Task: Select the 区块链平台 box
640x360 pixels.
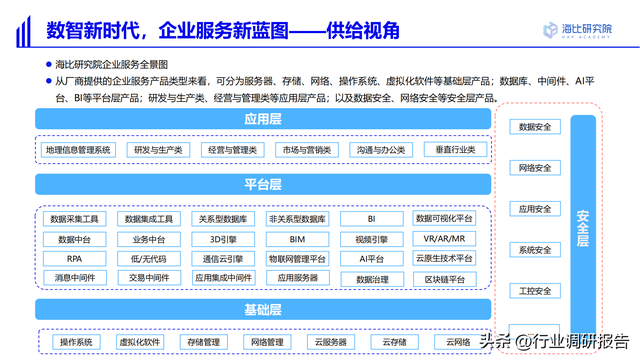Action: coord(444,280)
